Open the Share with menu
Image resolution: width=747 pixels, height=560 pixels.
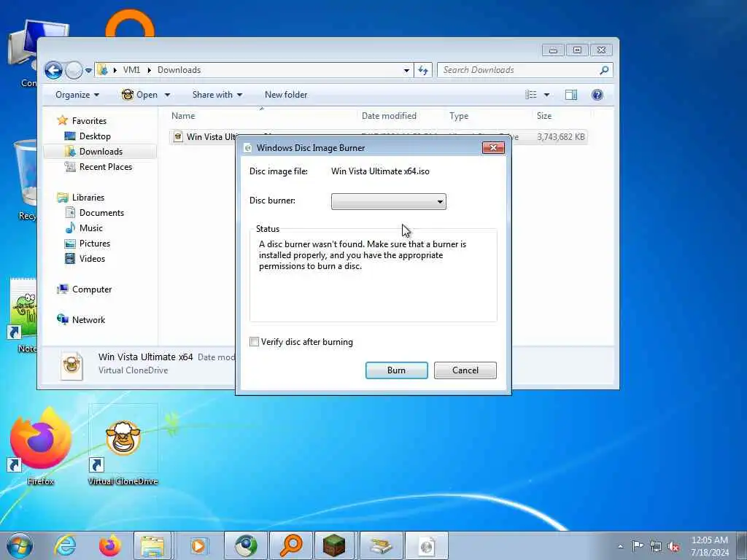coord(217,95)
